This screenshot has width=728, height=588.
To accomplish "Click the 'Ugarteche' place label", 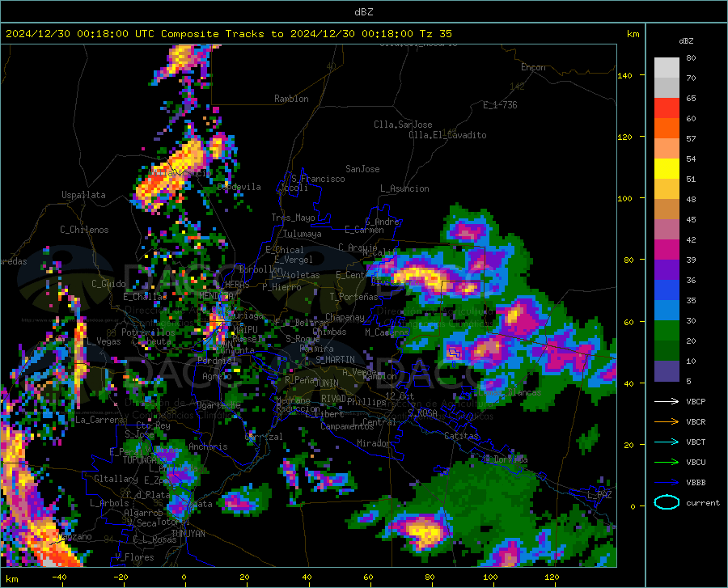I will (x=218, y=405).
